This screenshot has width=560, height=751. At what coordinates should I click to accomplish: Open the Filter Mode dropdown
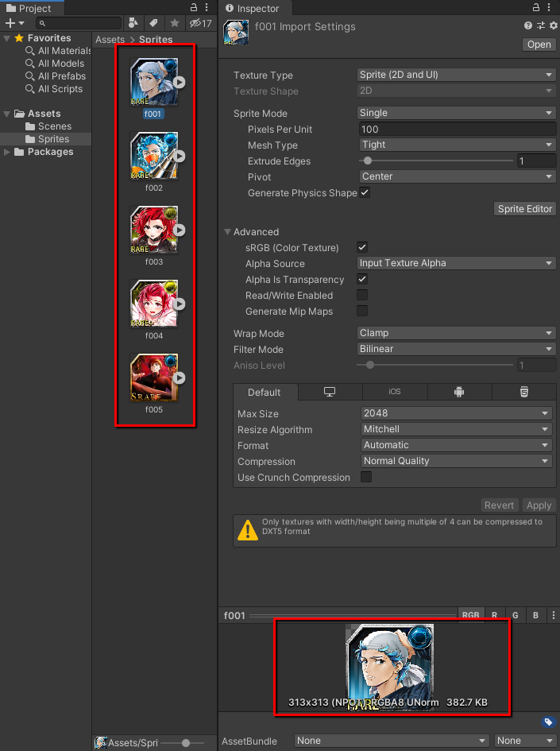[457, 349]
